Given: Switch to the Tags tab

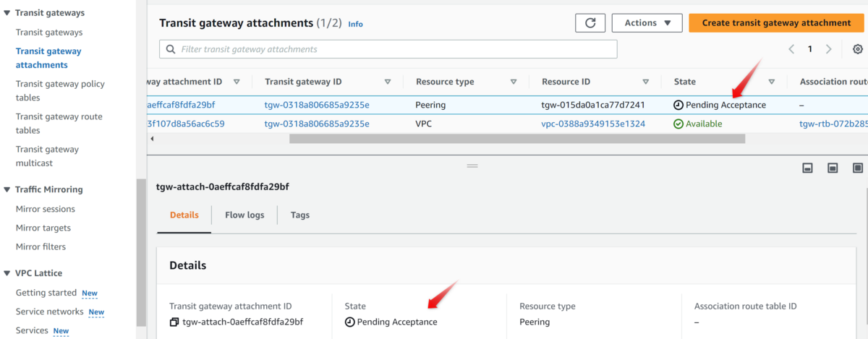Looking at the screenshot, I should click(x=300, y=215).
